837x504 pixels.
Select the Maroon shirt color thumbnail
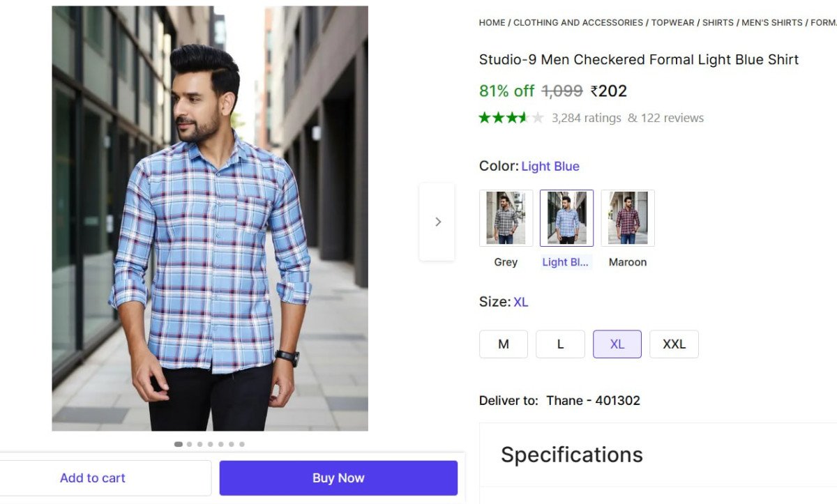[x=627, y=217]
